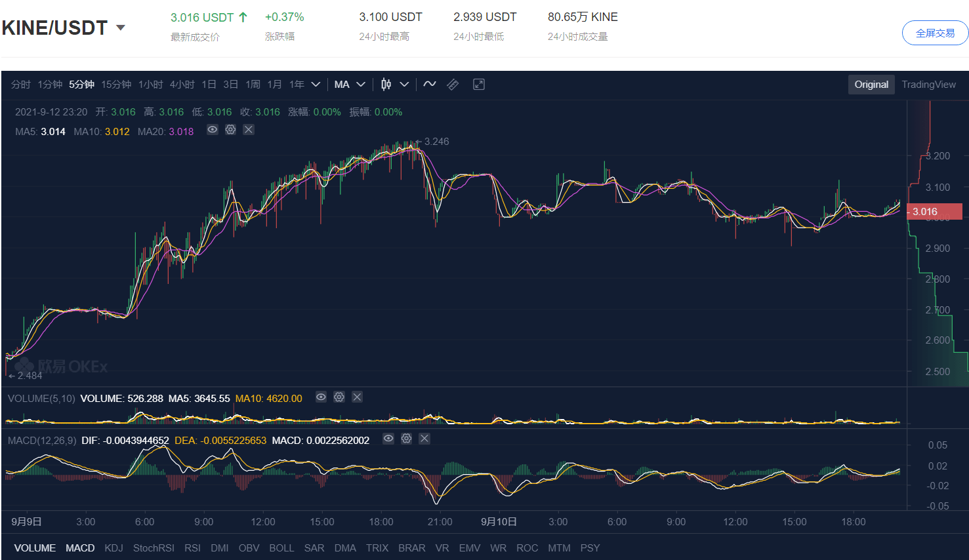Click the expand chart fullscreen icon
The image size is (969, 560).
tap(479, 85)
